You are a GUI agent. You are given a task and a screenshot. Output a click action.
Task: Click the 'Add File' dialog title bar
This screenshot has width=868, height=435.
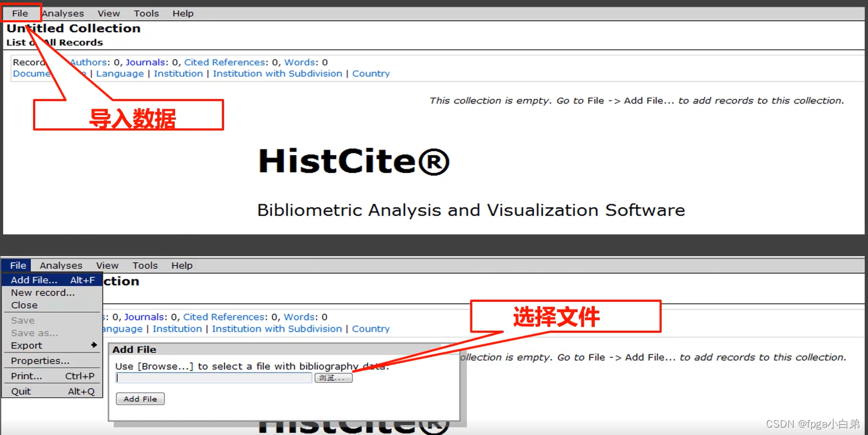click(x=284, y=350)
